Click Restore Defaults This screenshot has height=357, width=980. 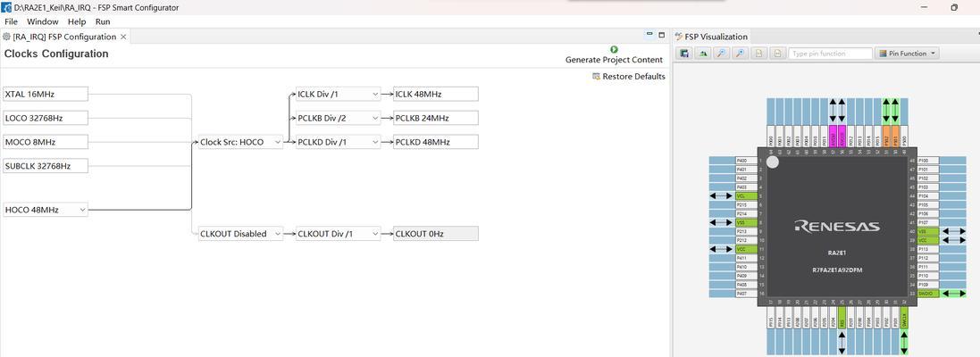[633, 76]
